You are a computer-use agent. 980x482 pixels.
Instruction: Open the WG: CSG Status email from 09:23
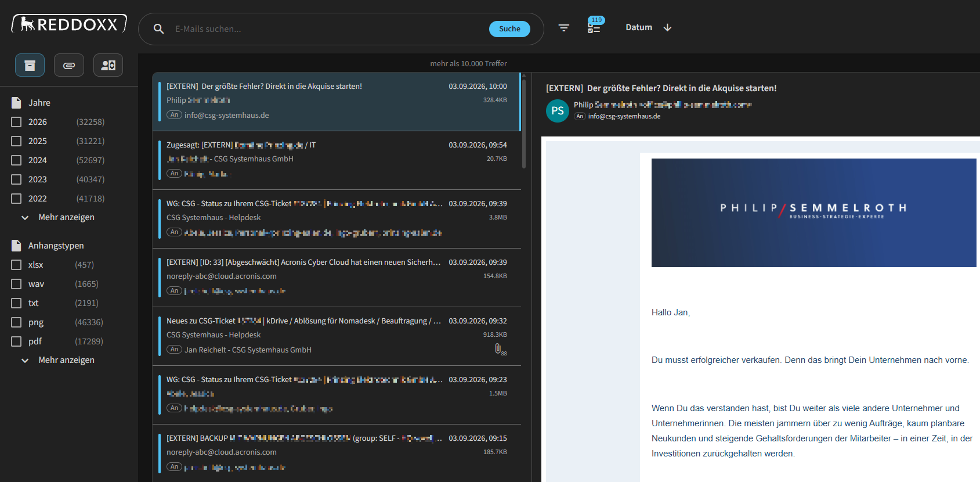coord(337,394)
